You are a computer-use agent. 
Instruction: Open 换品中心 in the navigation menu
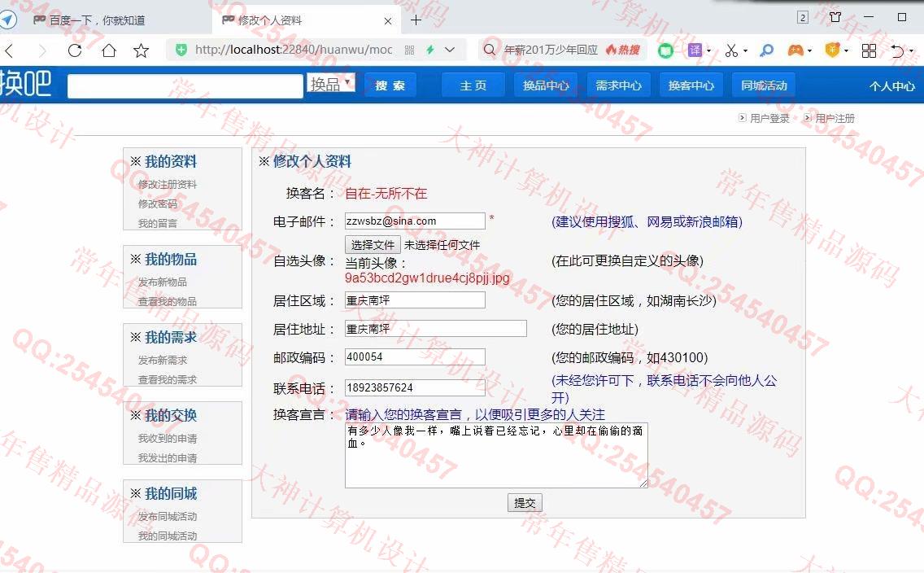(x=546, y=85)
